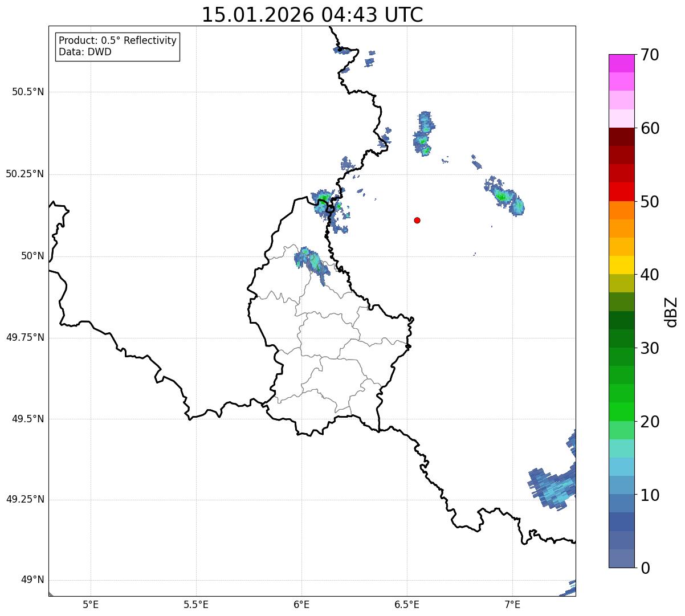Click the 49°N latitude label
The width and height of the screenshot is (685, 616).
[32, 580]
